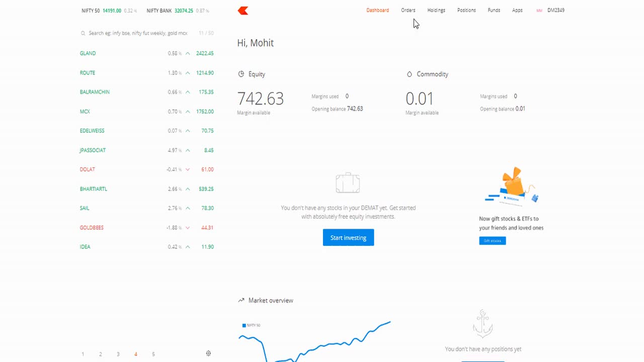
Task: Click the search icon in the watchlist
Action: click(x=83, y=33)
